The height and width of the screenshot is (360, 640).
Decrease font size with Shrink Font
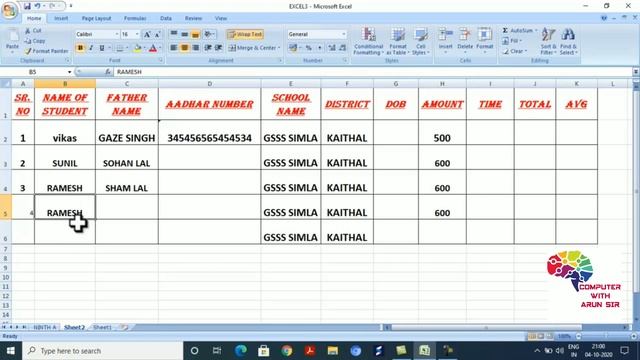(x=157, y=35)
